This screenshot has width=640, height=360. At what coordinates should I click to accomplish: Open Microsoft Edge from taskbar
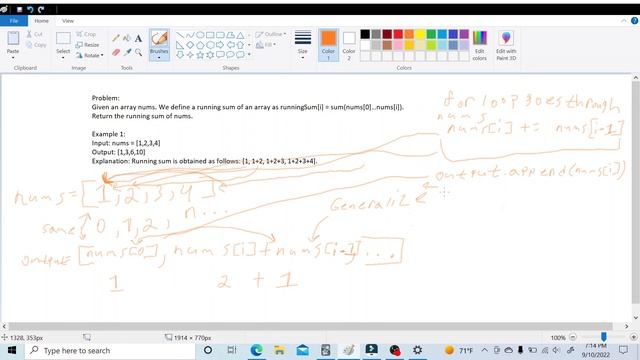(256, 350)
